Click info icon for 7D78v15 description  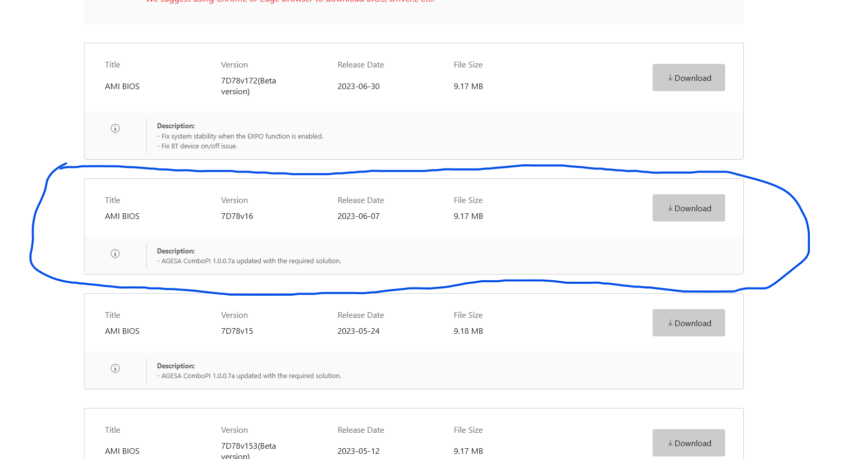click(x=115, y=368)
